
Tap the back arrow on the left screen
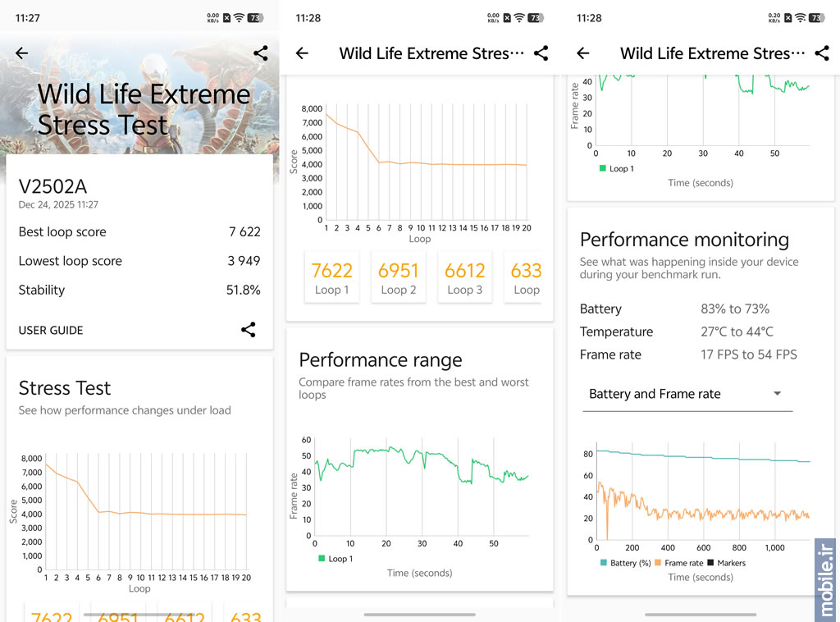(x=22, y=53)
